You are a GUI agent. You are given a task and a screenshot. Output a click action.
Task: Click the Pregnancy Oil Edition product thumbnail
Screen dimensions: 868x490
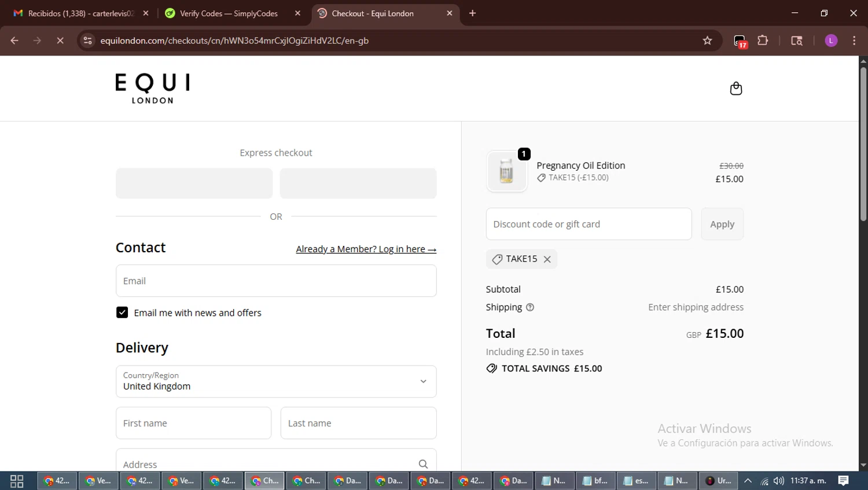pos(507,171)
